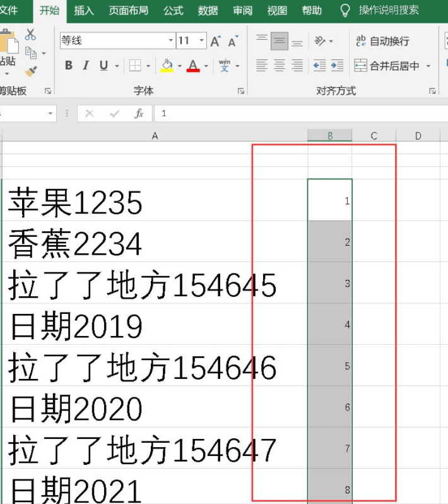Toggle Bold formatting
Viewport: 448px width, 504px height.
click(68, 66)
